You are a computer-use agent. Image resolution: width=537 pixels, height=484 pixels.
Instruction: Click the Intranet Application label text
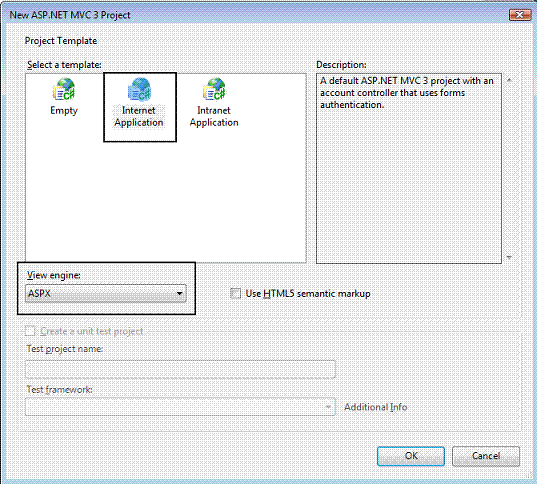pos(214,116)
